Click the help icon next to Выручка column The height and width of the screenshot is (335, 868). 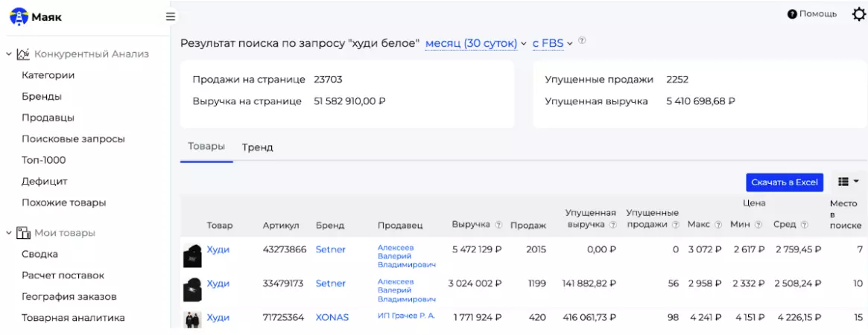click(x=498, y=225)
